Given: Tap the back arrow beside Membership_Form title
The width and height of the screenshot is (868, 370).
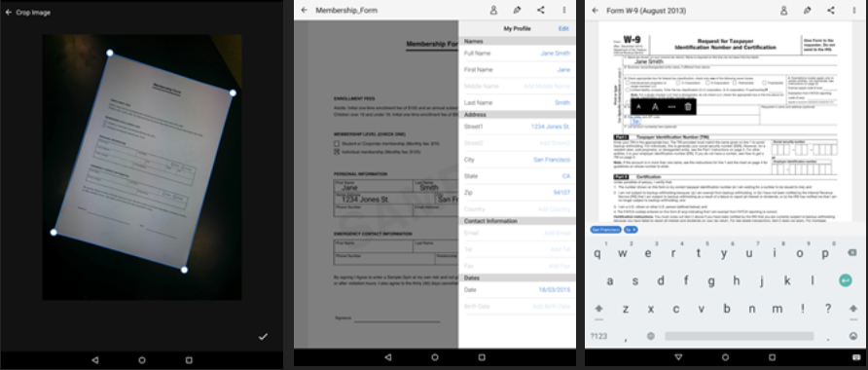Looking at the screenshot, I should click(304, 10).
